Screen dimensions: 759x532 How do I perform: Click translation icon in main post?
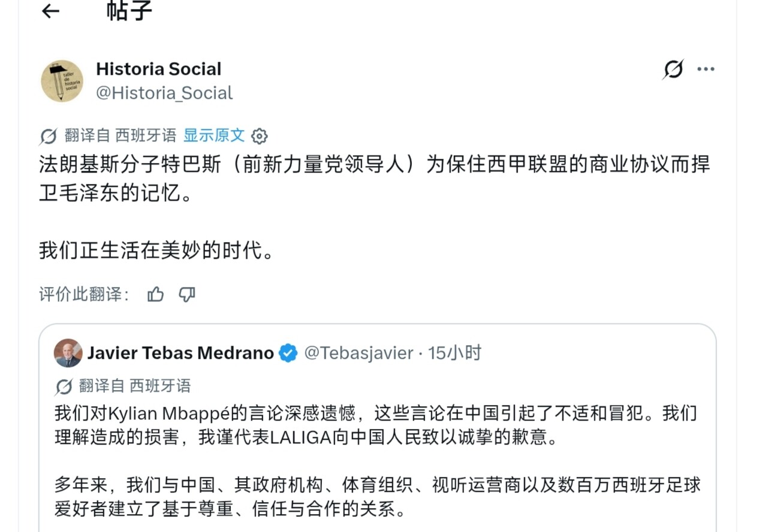tap(48, 137)
